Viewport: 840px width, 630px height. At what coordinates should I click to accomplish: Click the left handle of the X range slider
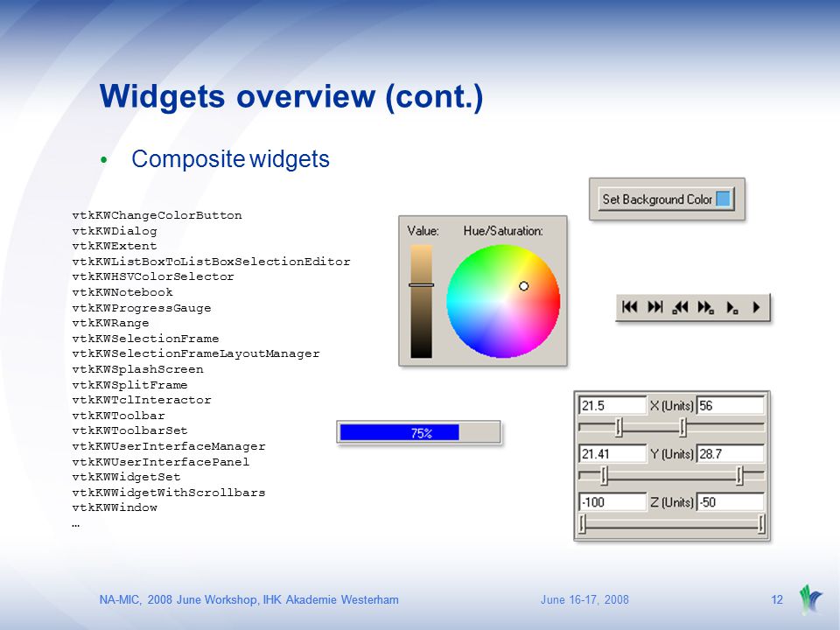click(x=619, y=427)
